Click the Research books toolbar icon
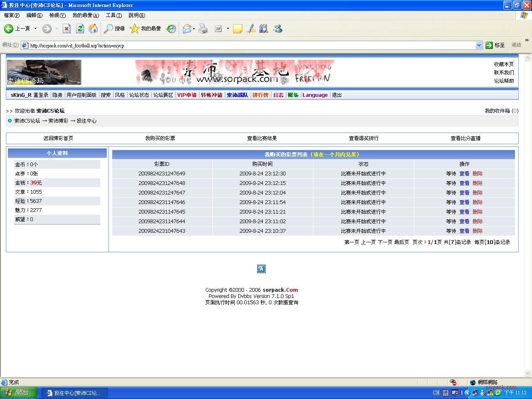The height and width of the screenshot is (399, 532). click(264, 29)
